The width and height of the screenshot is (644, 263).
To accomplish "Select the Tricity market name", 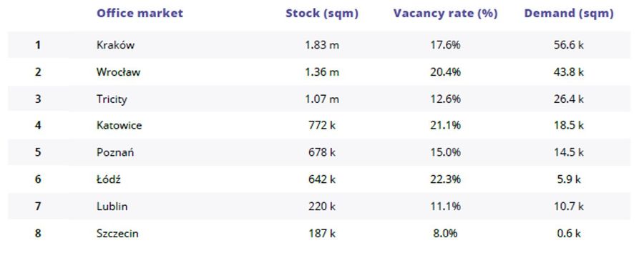I will [x=112, y=99].
